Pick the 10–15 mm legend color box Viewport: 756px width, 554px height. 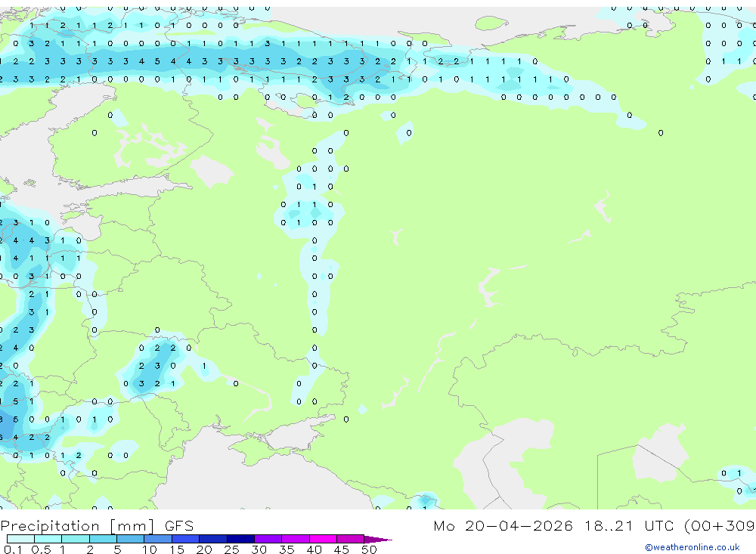158,539
